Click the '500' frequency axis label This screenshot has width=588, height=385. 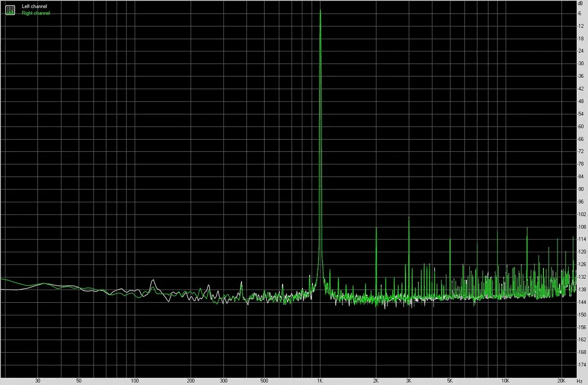pyautogui.click(x=265, y=381)
